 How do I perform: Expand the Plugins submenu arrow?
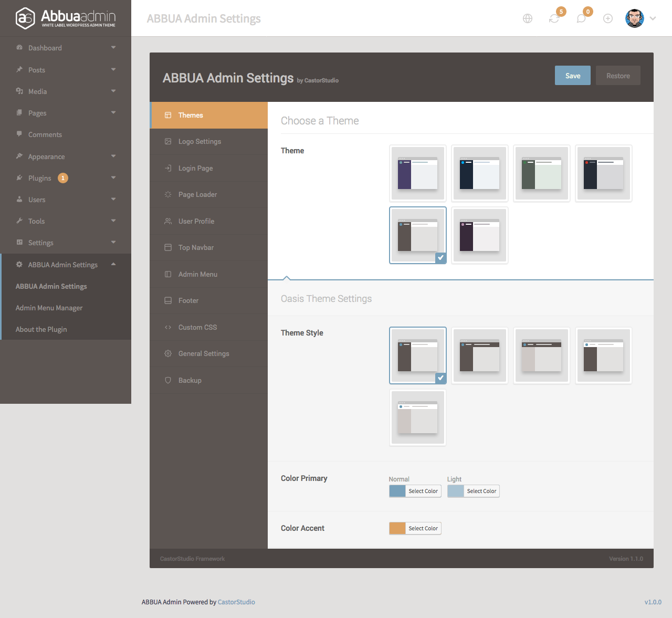(113, 177)
